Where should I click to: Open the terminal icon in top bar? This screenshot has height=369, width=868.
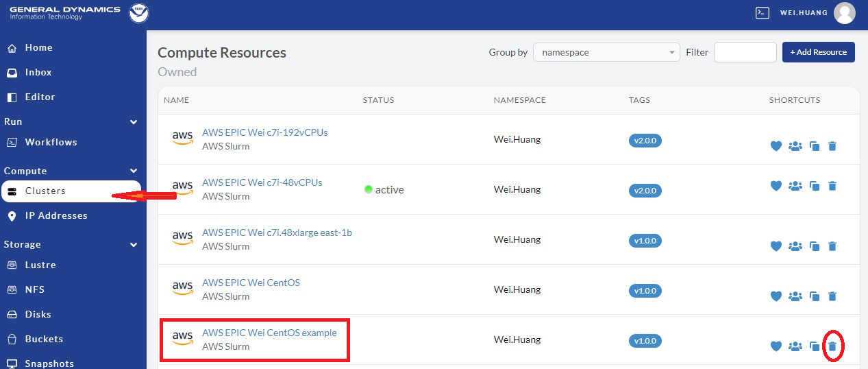[x=762, y=12]
